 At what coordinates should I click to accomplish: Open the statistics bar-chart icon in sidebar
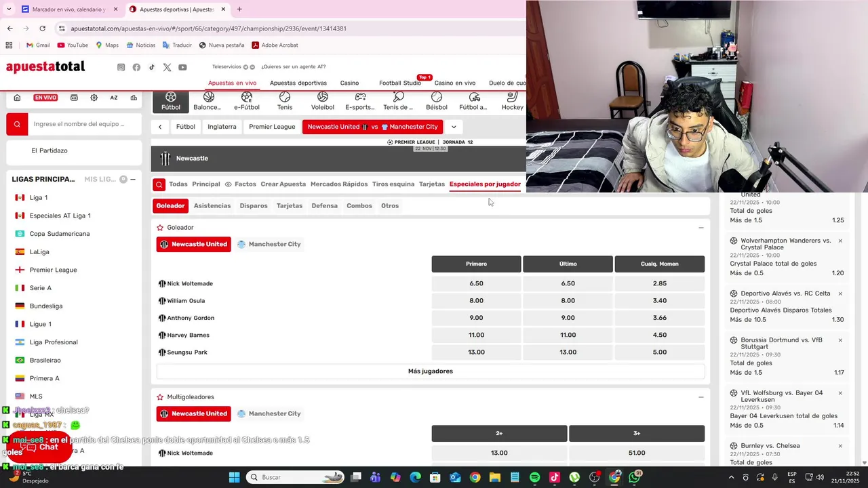click(x=134, y=98)
